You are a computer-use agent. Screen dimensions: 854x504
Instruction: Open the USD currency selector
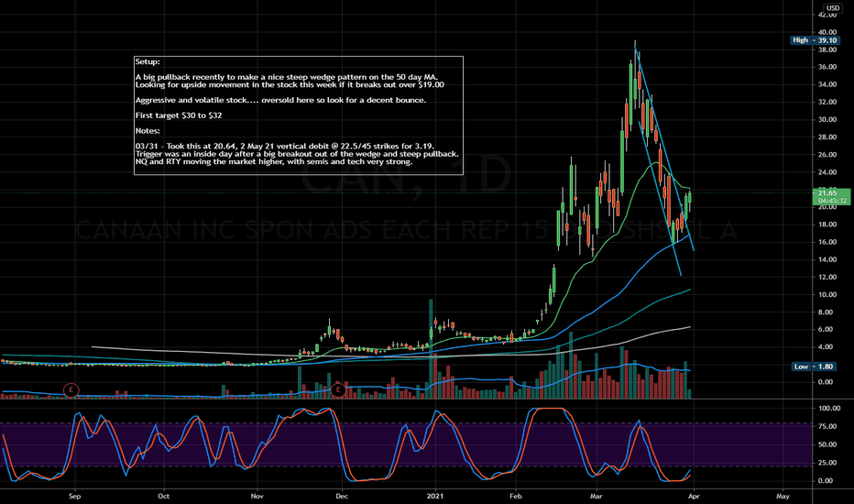(833, 7)
